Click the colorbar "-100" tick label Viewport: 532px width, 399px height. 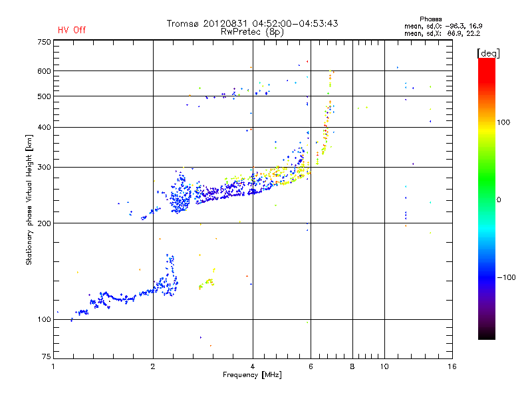click(507, 277)
